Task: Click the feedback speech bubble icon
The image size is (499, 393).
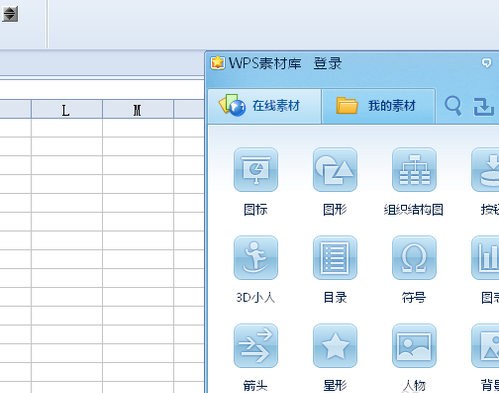Action: click(x=486, y=62)
